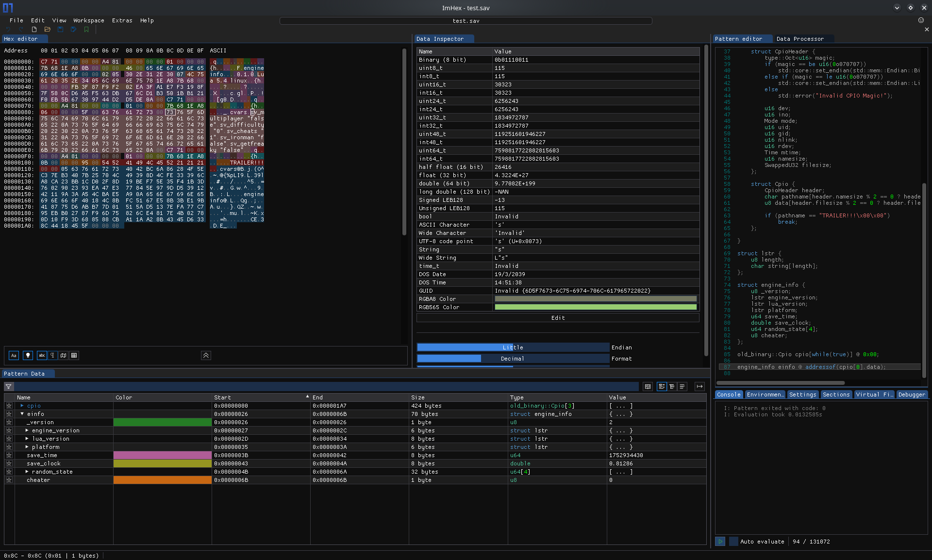The height and width of the screenshot is (560, 932).
Task: Collapse the einfo tree node
Action: tap(22, 414)
